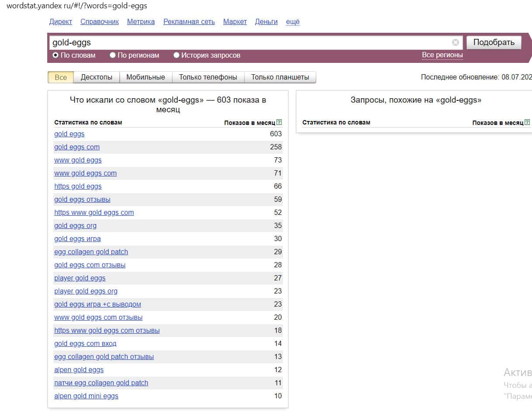The width and height of the screenshot is (532, 411).
Task: Select the 'Только планшеты' tab
Action: coord(280,77)
